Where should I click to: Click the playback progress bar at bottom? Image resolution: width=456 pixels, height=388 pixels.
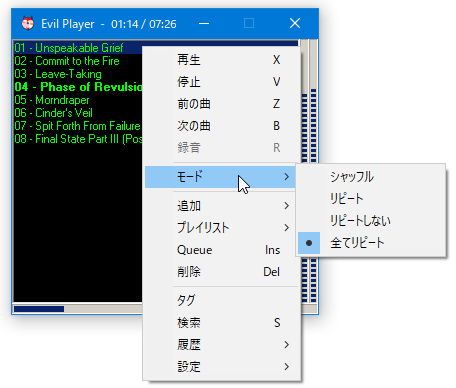click(78, 309)
